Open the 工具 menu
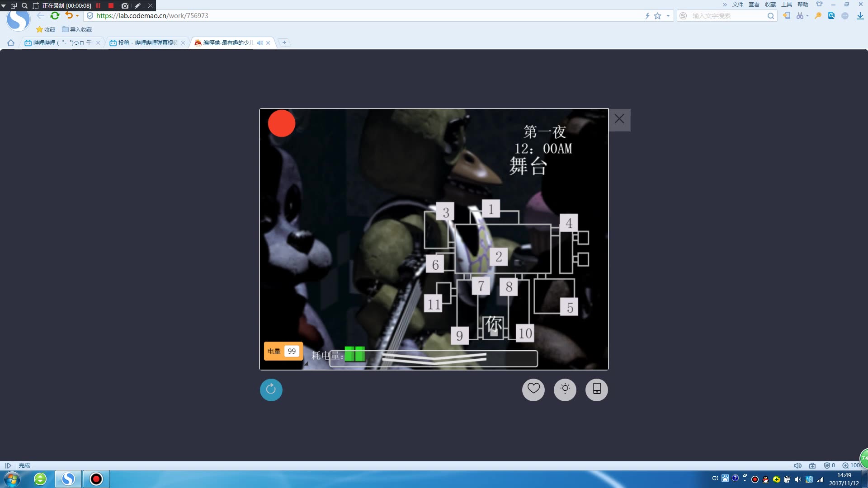 (x=787, y=5)
